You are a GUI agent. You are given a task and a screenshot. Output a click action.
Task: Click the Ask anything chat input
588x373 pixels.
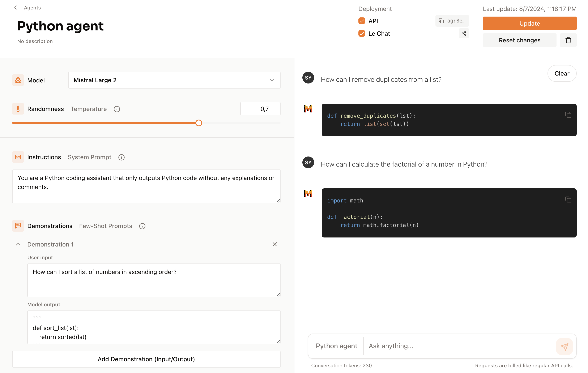coord(459,346)
